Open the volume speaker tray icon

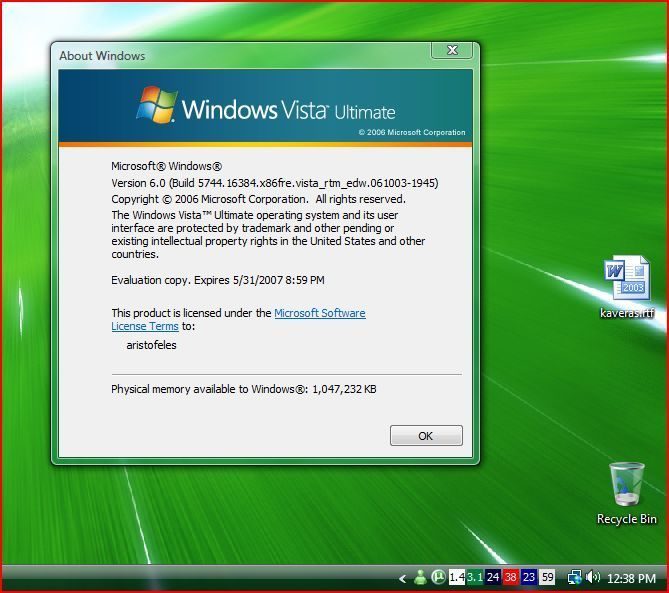pos(593,578)
